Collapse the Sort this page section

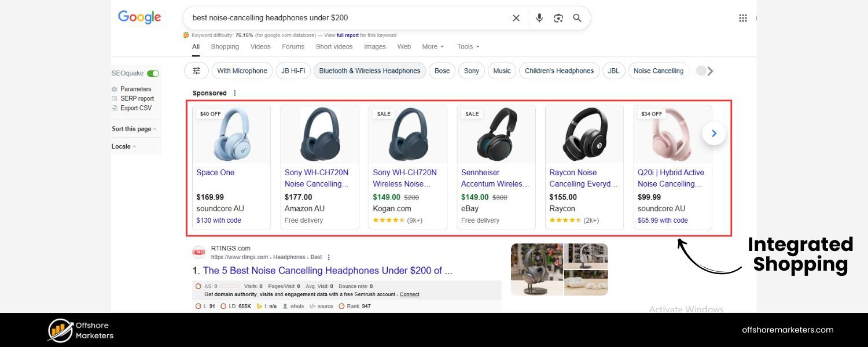(131, 128)
